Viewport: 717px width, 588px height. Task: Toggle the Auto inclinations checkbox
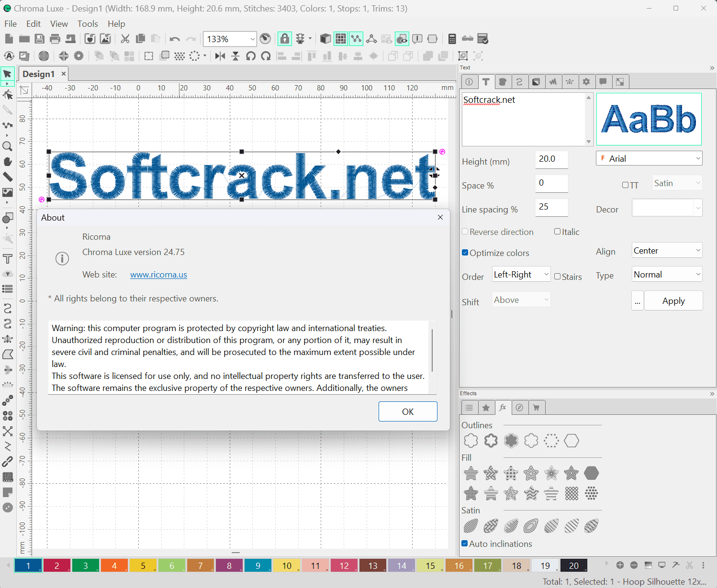point(465,544)
